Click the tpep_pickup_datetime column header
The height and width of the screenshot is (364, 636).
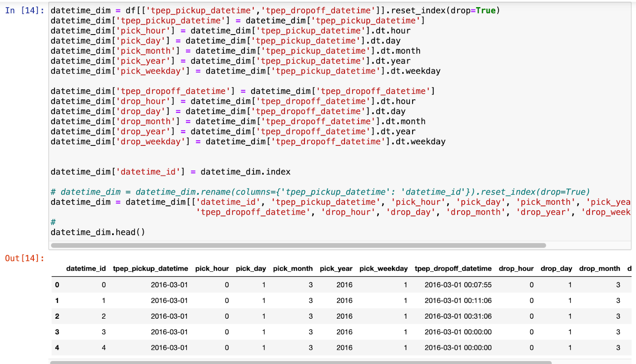click(150, 269)
